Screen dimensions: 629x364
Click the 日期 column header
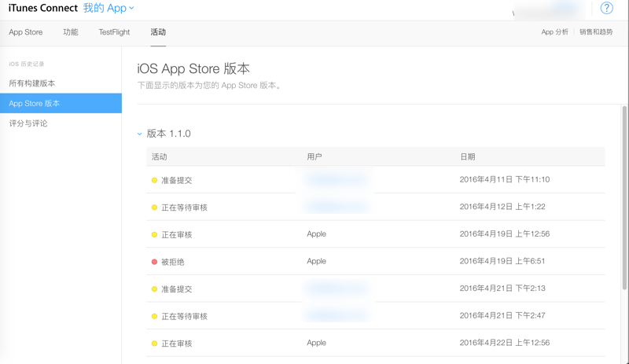tap(468, 156)
